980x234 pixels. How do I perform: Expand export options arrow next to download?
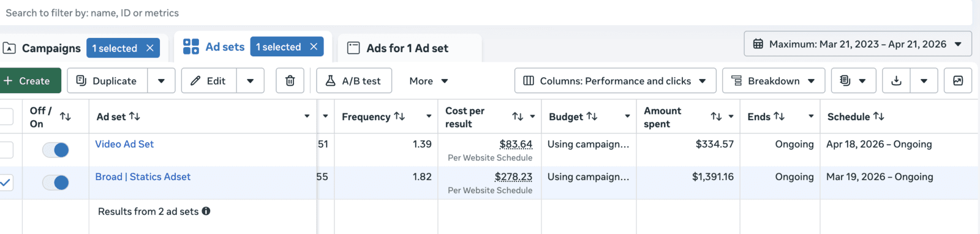coord(924,81)
